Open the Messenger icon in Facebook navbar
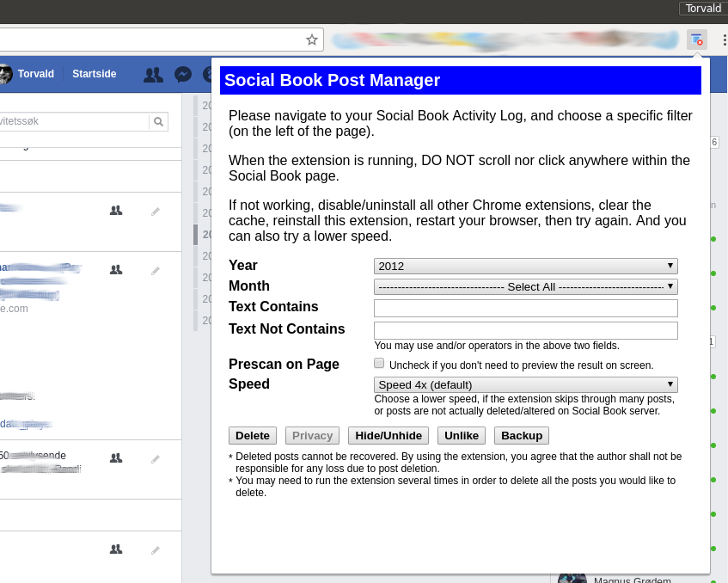 (x=183, y=75)
